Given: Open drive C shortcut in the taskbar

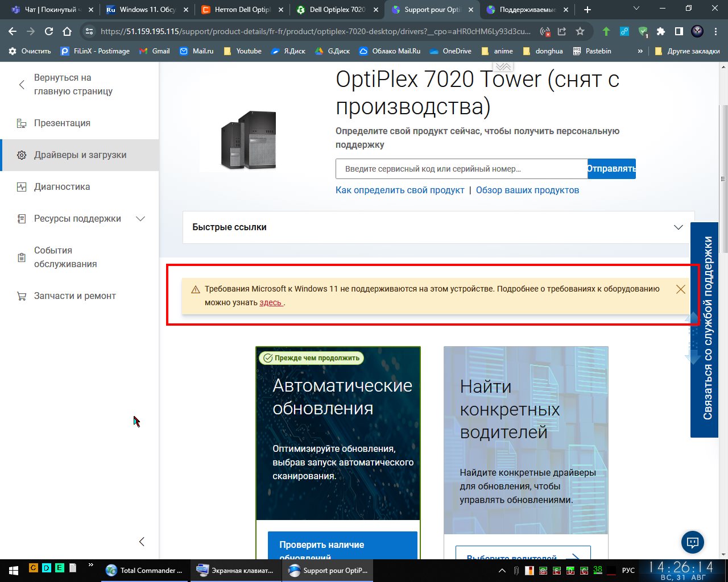Looking at the screenshot, I should point(33,567).
